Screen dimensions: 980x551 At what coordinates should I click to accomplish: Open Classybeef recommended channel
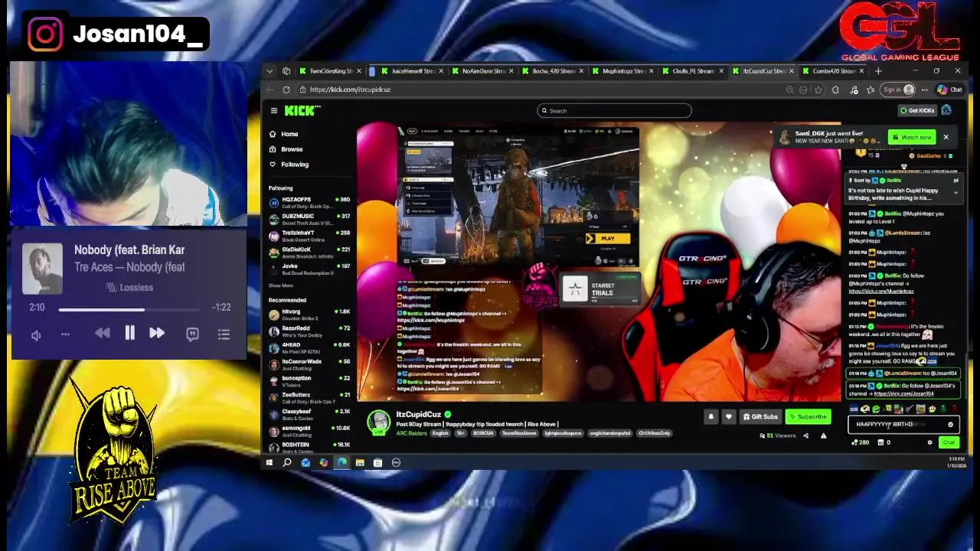click(309, 415)
